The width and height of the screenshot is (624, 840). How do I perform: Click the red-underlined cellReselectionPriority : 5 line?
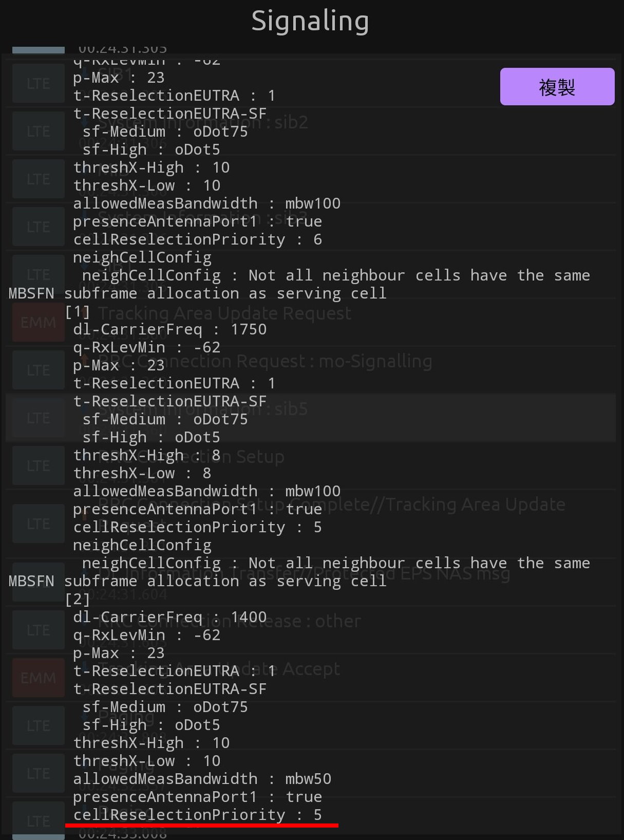(x=197, y=815)
